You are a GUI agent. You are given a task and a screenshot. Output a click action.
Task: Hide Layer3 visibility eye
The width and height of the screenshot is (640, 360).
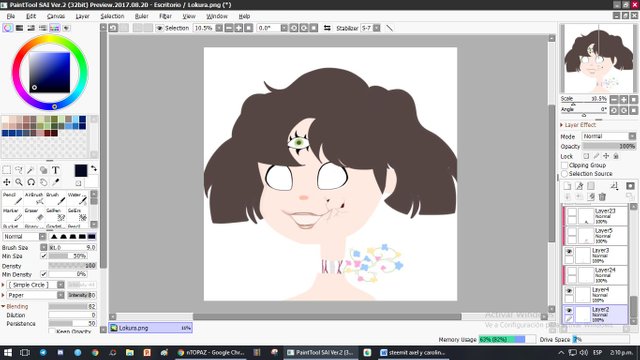pos(569,251)
